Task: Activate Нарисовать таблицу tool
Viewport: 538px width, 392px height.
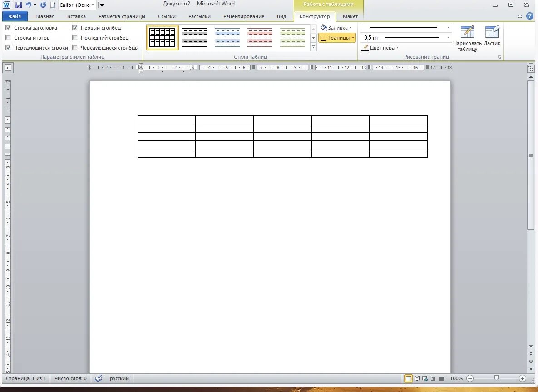Action: click(467, 38)
